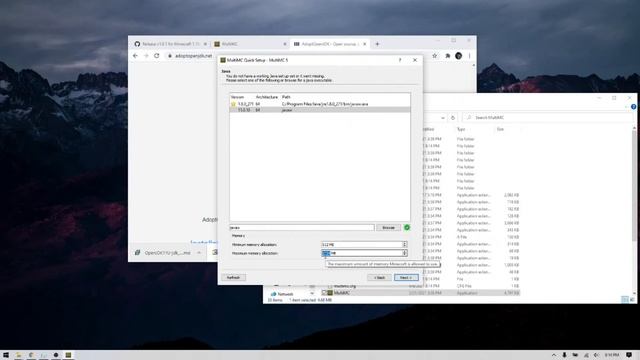Click the adoptopenjdk.net address bar
640x360 pixels.
coord(193,56)
